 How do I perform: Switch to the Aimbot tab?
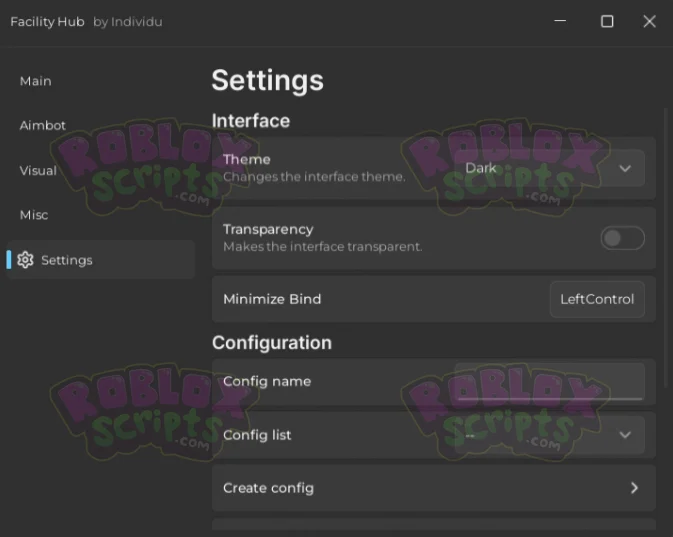point(42,125)
